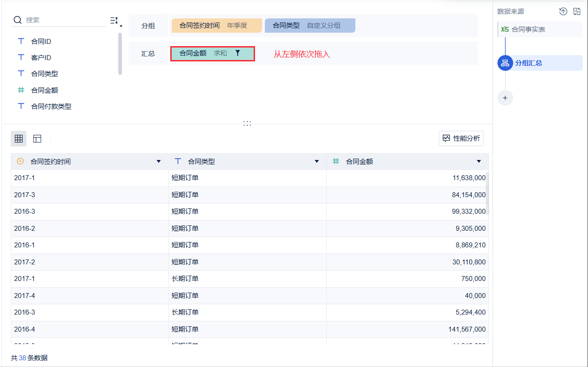The width and height of the screenshot is (588, 367).
Task: Click the 2016-2 date cell
Action: (x=90, y=229)
